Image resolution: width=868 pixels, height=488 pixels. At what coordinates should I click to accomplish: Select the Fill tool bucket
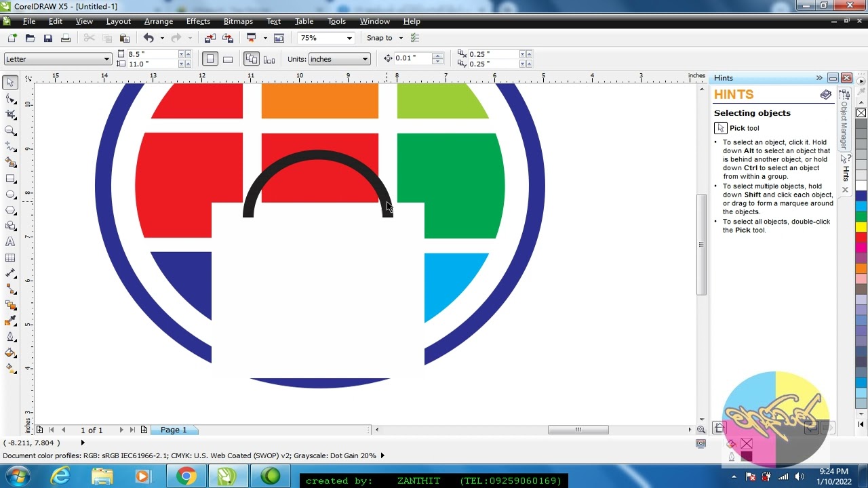[11, 352]
